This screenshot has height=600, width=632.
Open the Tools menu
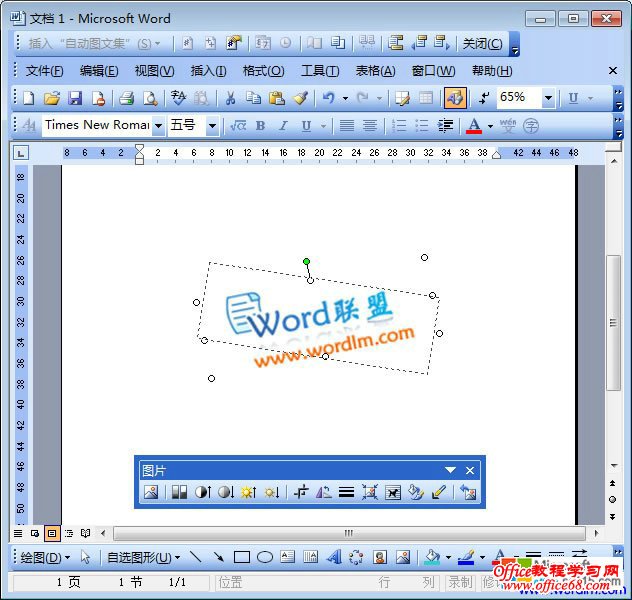pyautogui.click(x=320, y=71)
